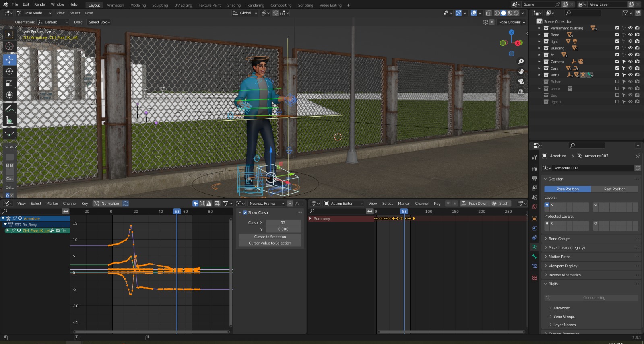
Task: Activate the Transform tool
Action: [9, 95]
